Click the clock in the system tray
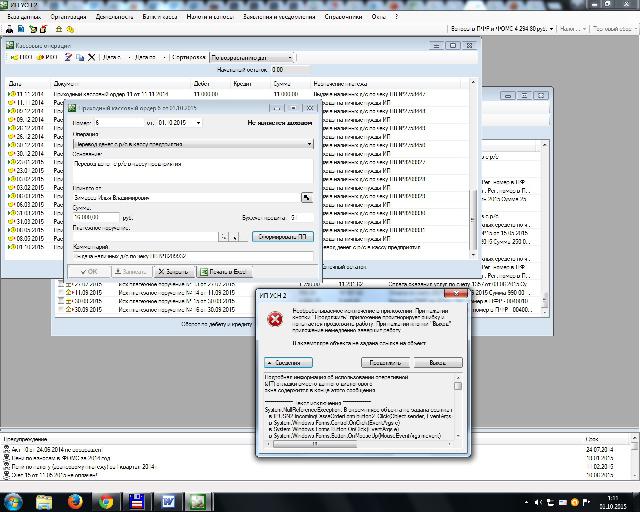640x512 pixels. click(613, 503)
